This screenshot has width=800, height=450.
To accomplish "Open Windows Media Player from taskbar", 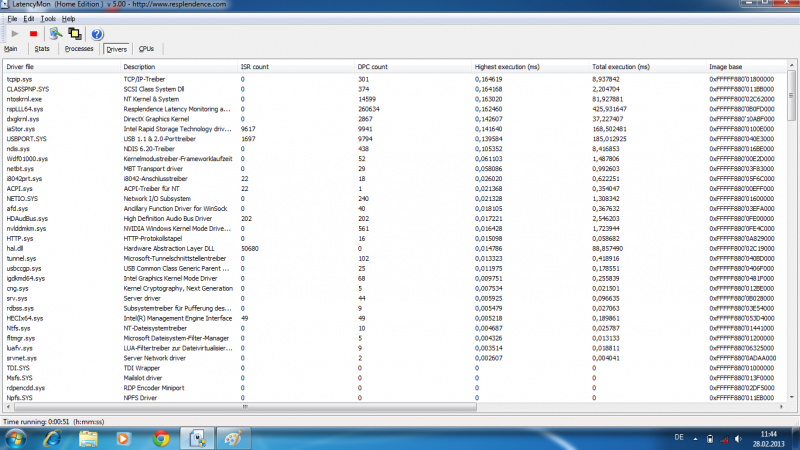I will 123,439.
